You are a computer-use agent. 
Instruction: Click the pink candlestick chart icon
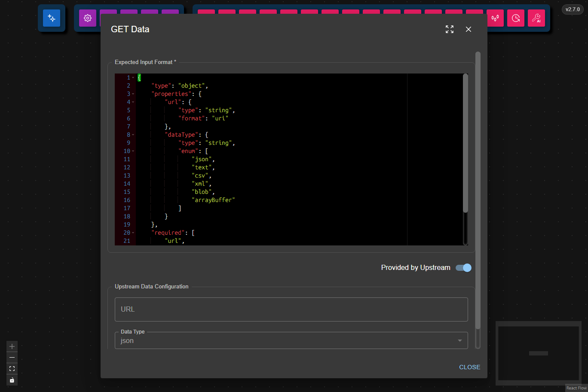coord(495,18)
